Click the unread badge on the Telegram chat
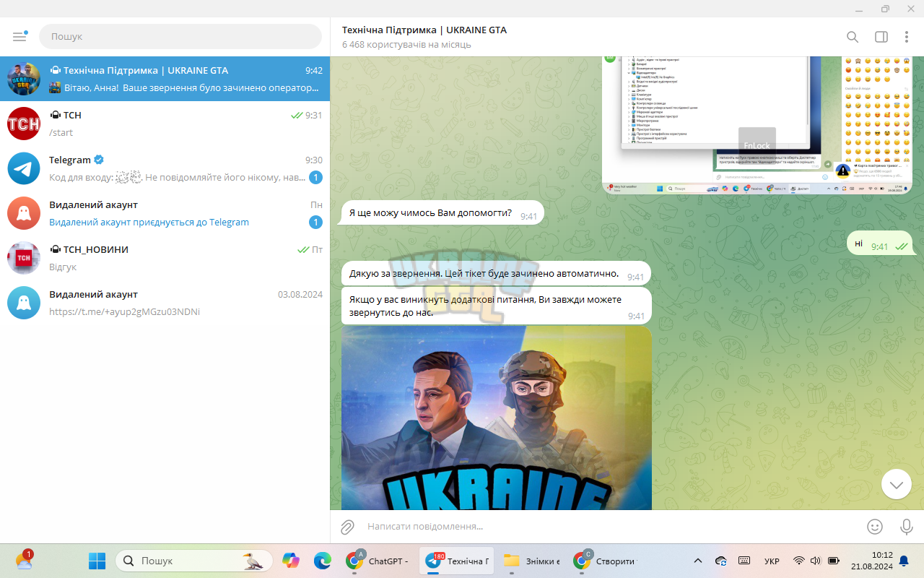The width and height of the screenshot is (924, 578). point(315,178)
